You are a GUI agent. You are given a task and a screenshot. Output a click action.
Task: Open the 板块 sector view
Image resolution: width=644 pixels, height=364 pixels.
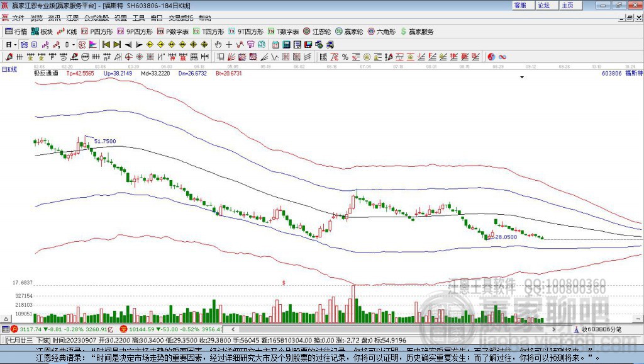(x=42, y=31)
